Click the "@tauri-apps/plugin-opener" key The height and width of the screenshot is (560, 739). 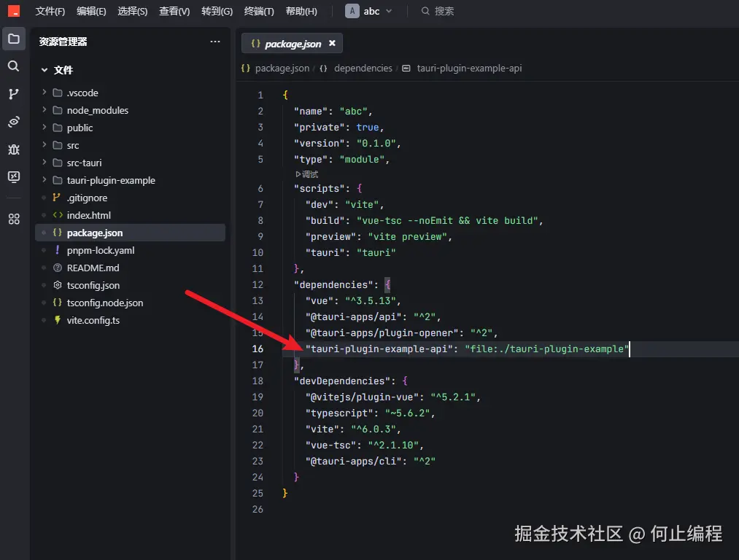coord(382,333)
